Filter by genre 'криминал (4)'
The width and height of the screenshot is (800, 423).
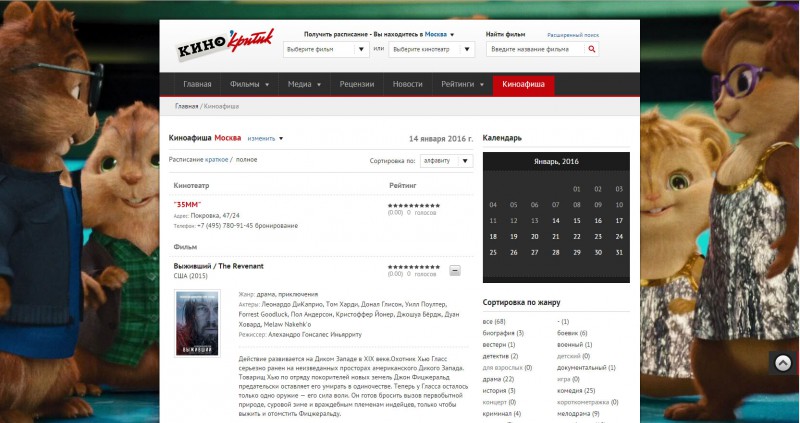[x=502, y=414]
